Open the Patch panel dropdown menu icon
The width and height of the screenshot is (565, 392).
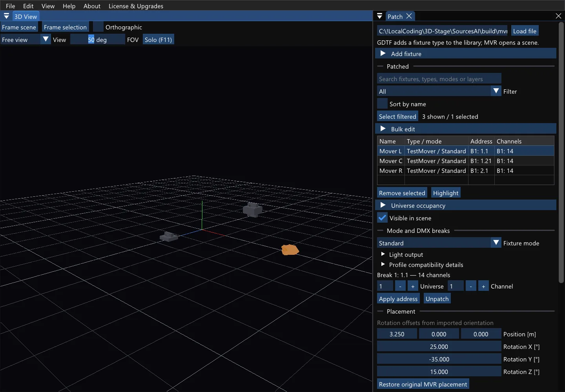[379, 16]
